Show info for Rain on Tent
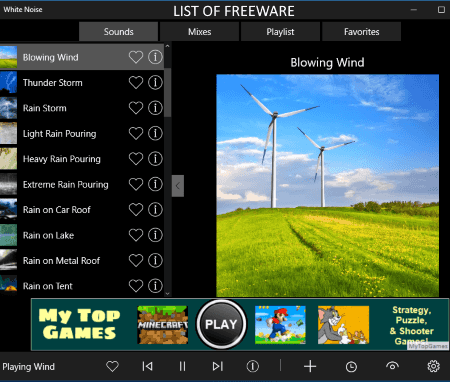Screen dimensions: 450x382 (155, 286)
